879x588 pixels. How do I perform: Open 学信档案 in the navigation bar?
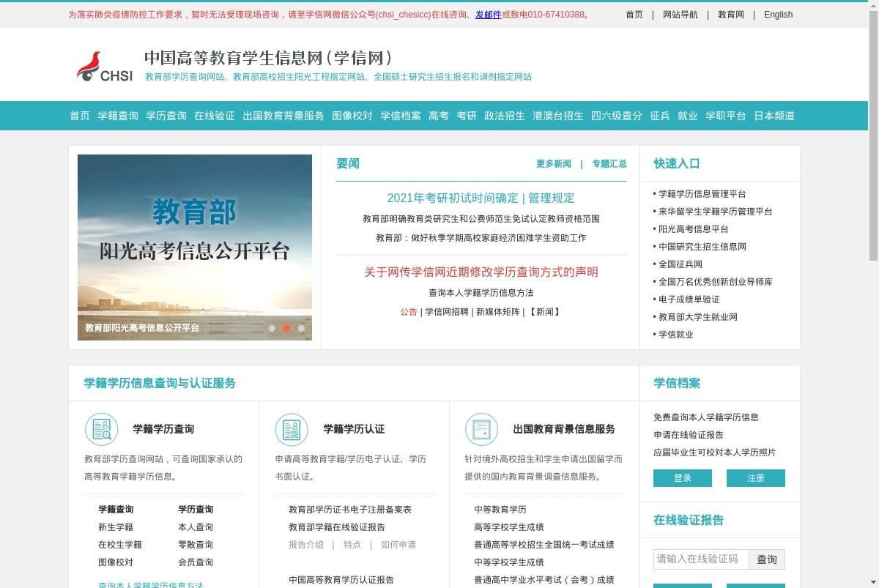click(401, 116)
